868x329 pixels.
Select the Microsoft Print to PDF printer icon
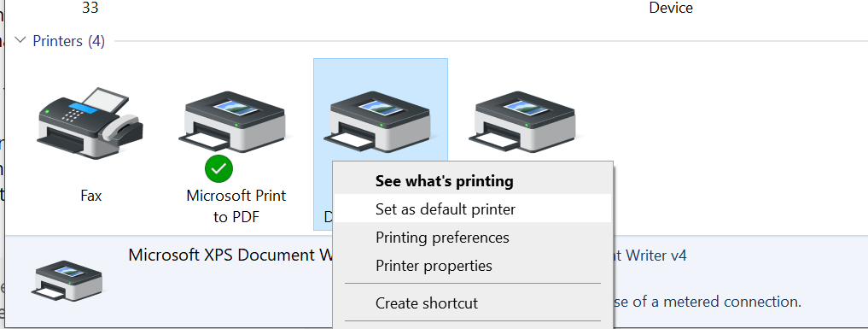236,122
